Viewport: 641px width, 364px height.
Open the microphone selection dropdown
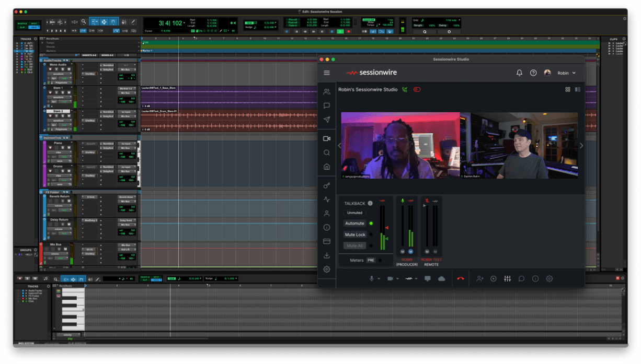(x=379, y=278)
